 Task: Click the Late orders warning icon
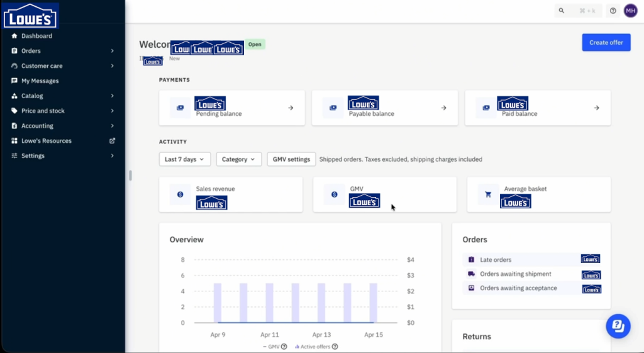(x=471, y=259)
